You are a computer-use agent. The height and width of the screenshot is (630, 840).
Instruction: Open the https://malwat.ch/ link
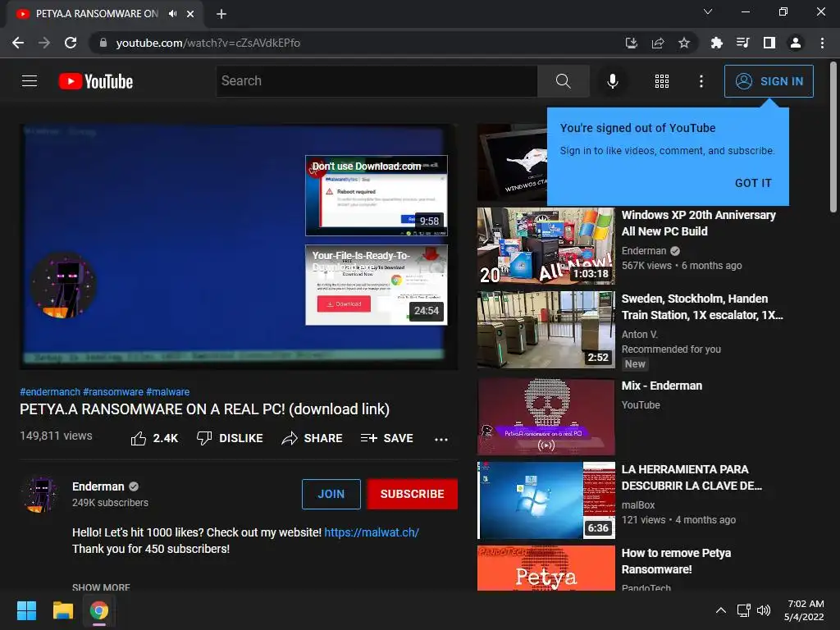[372, 532]
